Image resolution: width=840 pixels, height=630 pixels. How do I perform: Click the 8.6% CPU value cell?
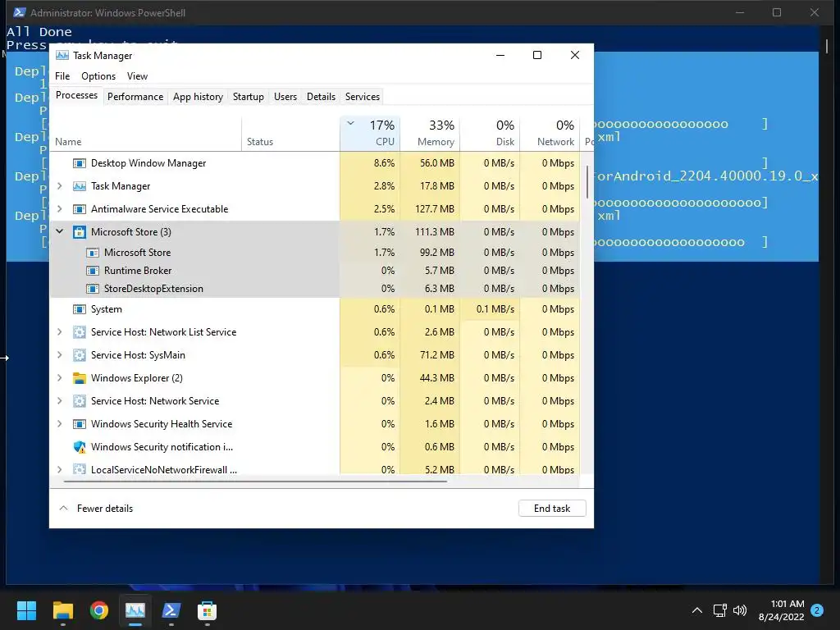[x=370, y=163]
